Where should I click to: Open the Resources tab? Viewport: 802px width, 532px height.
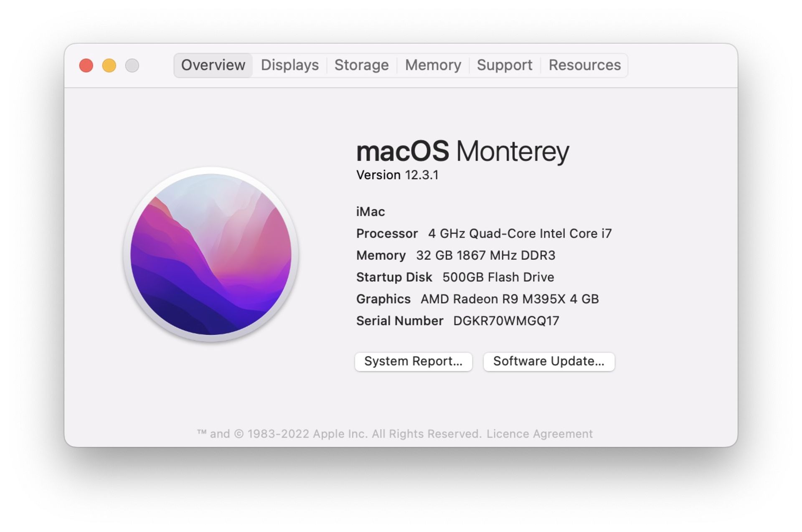(584, 65)
